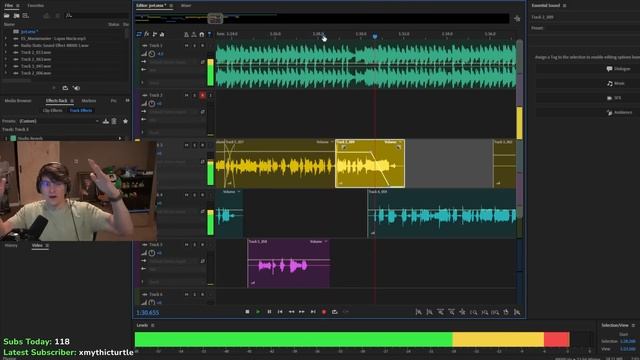Toggle input monitoring on Track 2

tap(210, 96)
